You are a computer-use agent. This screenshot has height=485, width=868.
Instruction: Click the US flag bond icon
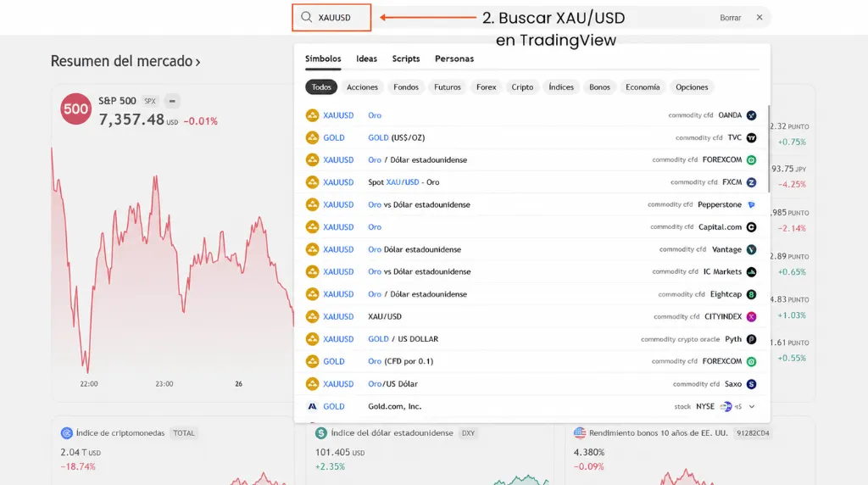(x=580, y=433)
